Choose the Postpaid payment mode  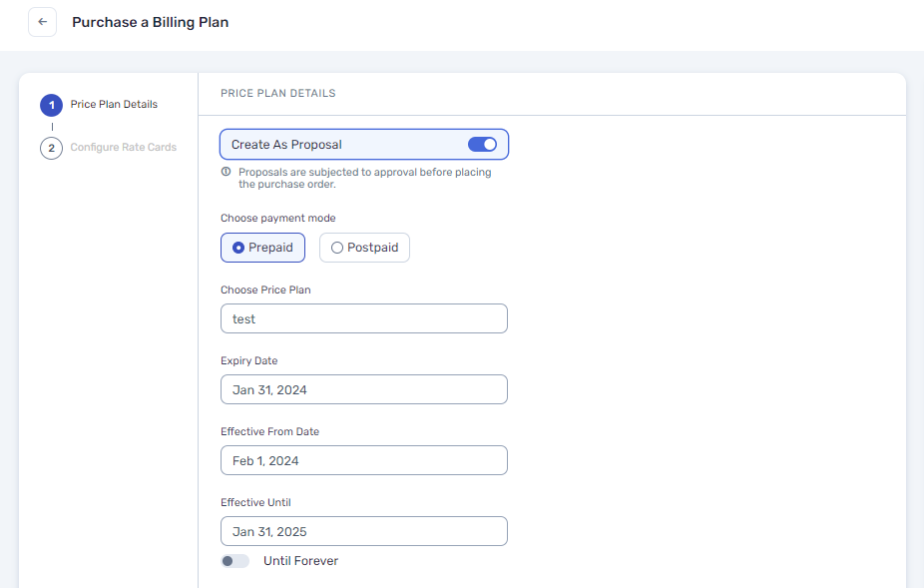[364, 248]
